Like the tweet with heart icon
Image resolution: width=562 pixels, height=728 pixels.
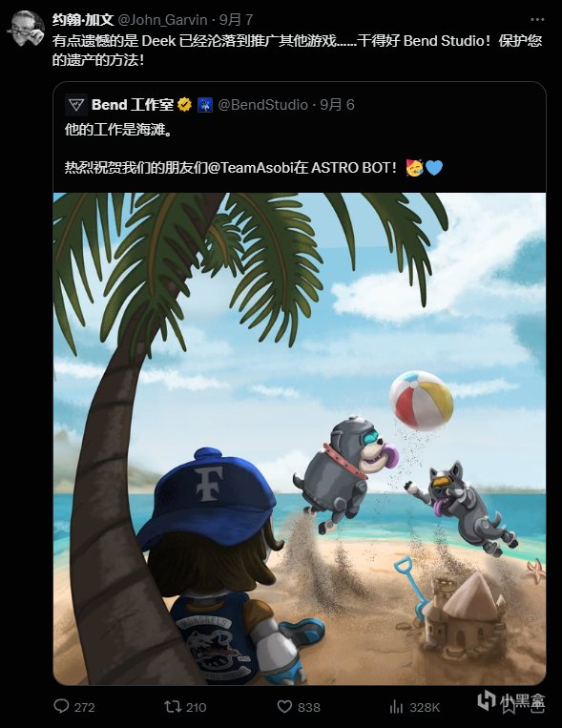point(284,707)
